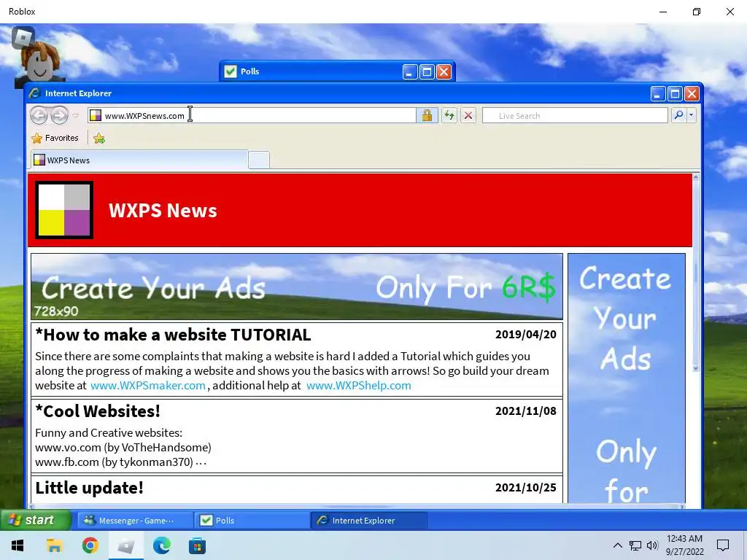747x560 pixels.
Task: Click the date 2019/04/20
Action: (x=525, y=334)
